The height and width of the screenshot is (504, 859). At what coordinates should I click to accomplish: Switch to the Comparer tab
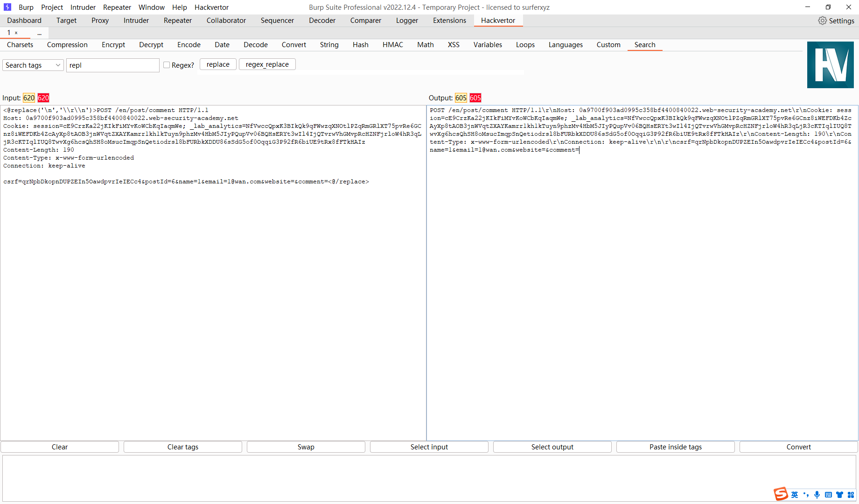(x=365, y=21)
